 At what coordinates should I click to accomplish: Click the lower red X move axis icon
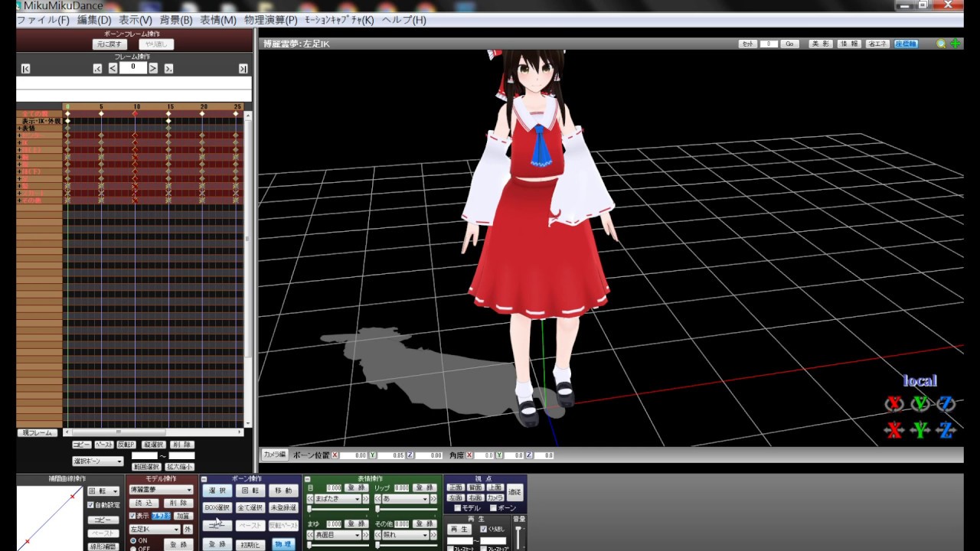893,430
